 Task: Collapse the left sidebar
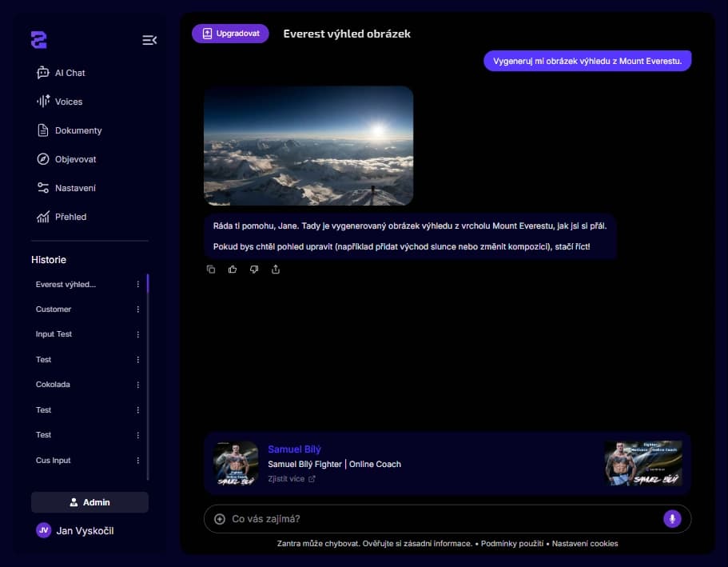(x=149, y=40)
